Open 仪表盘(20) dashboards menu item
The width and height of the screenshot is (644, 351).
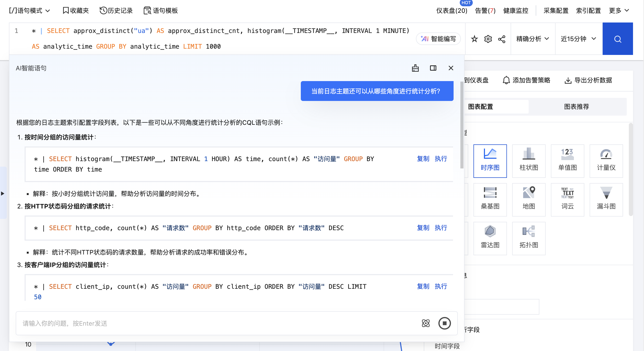click(451, 10)
